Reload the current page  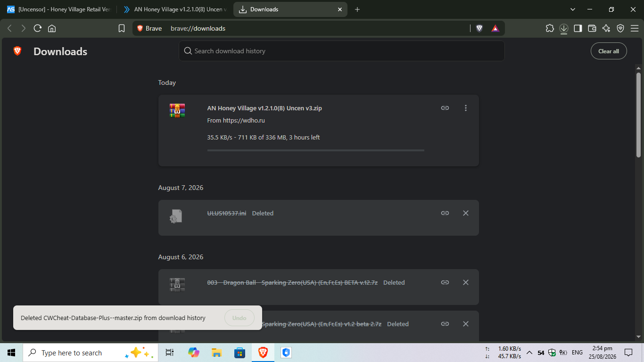(38, 28)
